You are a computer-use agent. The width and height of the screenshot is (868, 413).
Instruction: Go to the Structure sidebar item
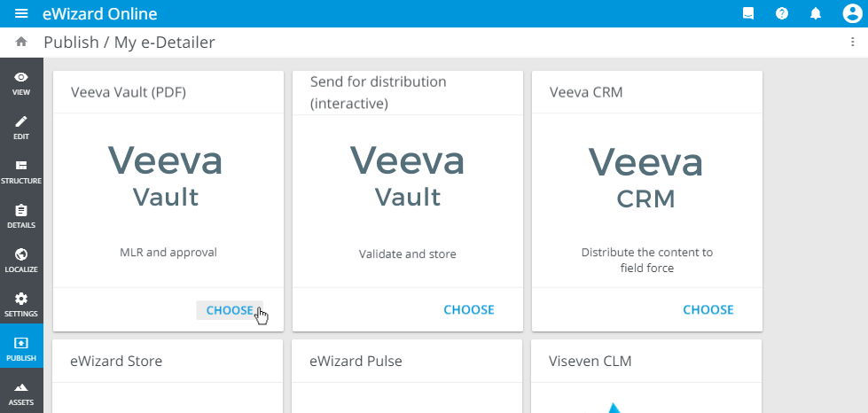point(21,171)
